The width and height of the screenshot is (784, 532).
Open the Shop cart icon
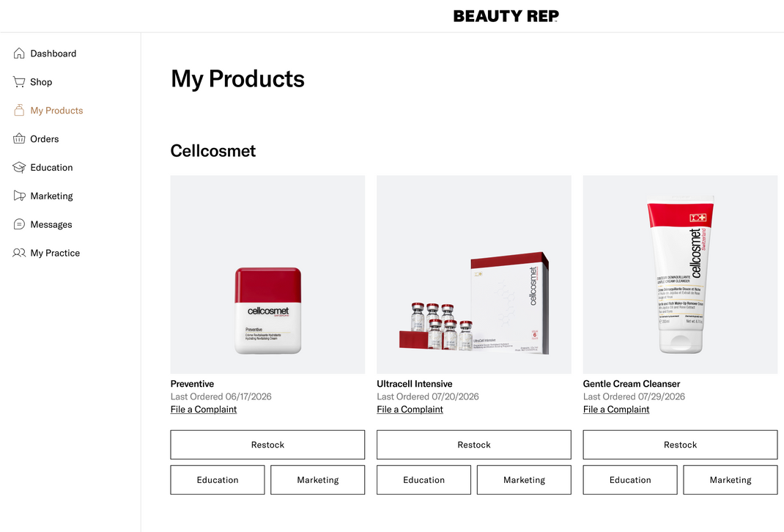pyautogui.click(x=19, y=82)
